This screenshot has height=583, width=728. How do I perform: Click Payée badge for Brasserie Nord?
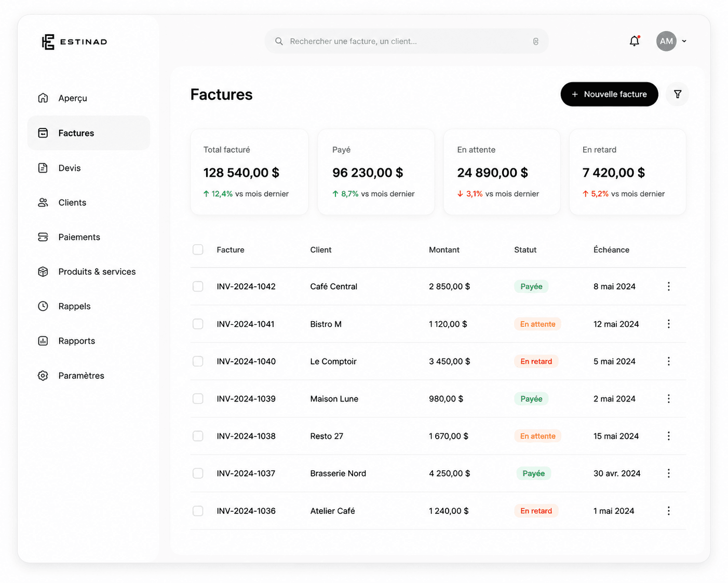533,473
